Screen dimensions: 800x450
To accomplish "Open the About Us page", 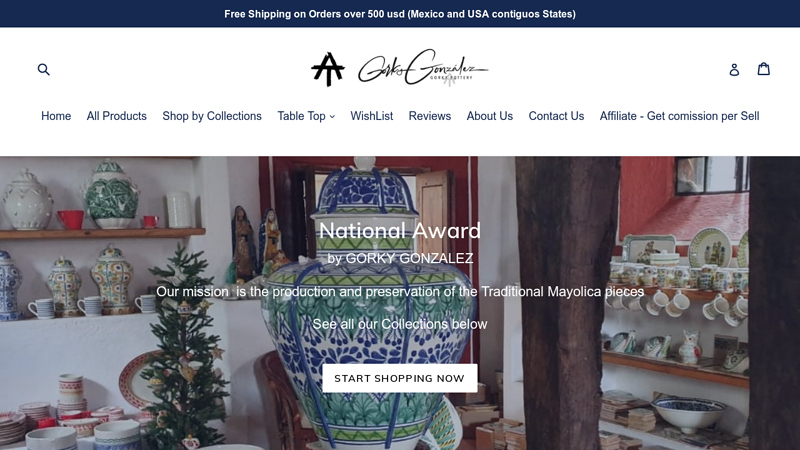I will point(490,116).
